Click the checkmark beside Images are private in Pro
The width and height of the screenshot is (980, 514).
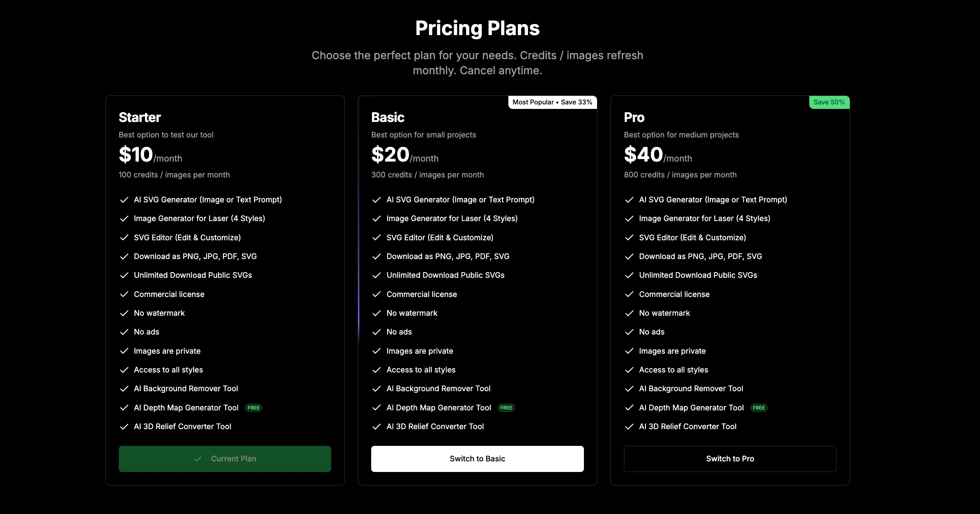tap(629, 351)
